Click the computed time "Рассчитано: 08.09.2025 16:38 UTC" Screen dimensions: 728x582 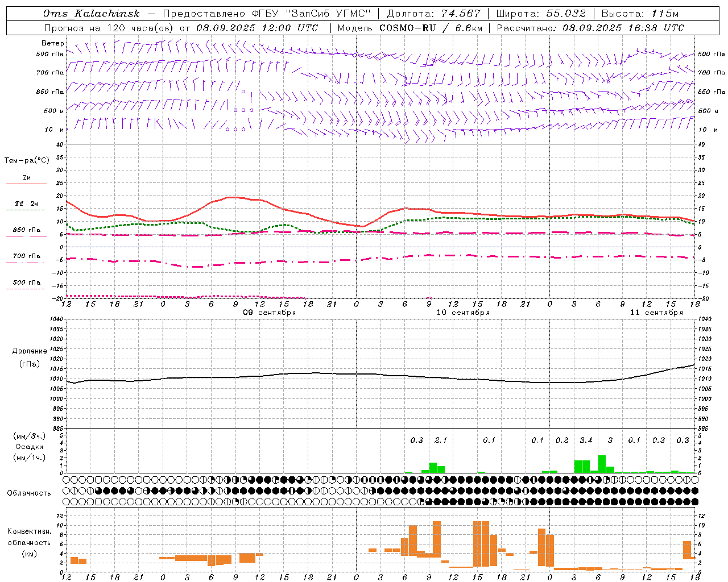(590, 28)
